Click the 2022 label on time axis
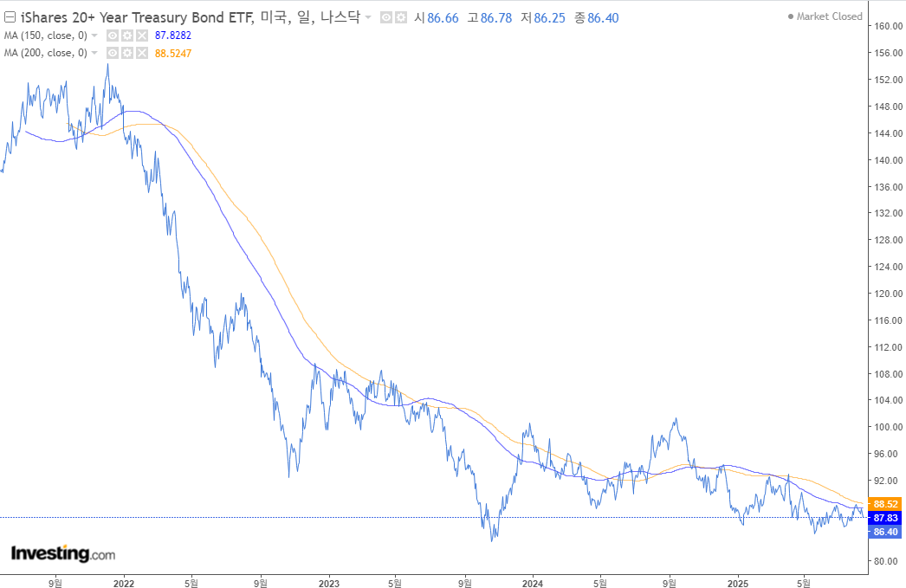 pos(124,584)
